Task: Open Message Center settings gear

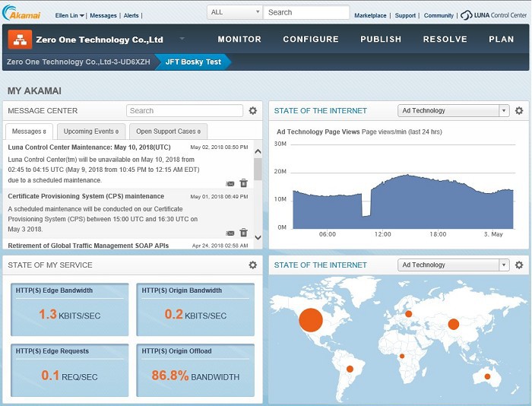Action: [x=253, y=111]
